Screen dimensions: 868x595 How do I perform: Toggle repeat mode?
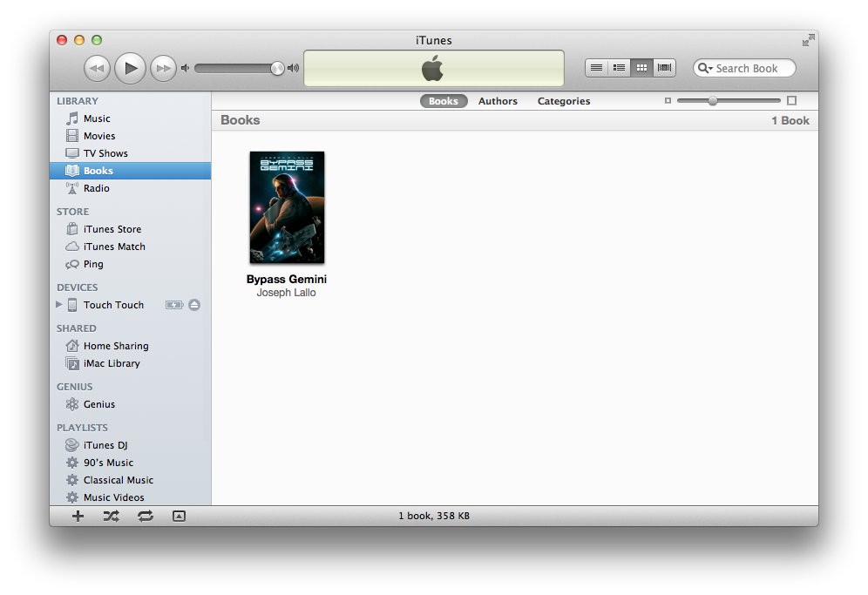(145, 516)
